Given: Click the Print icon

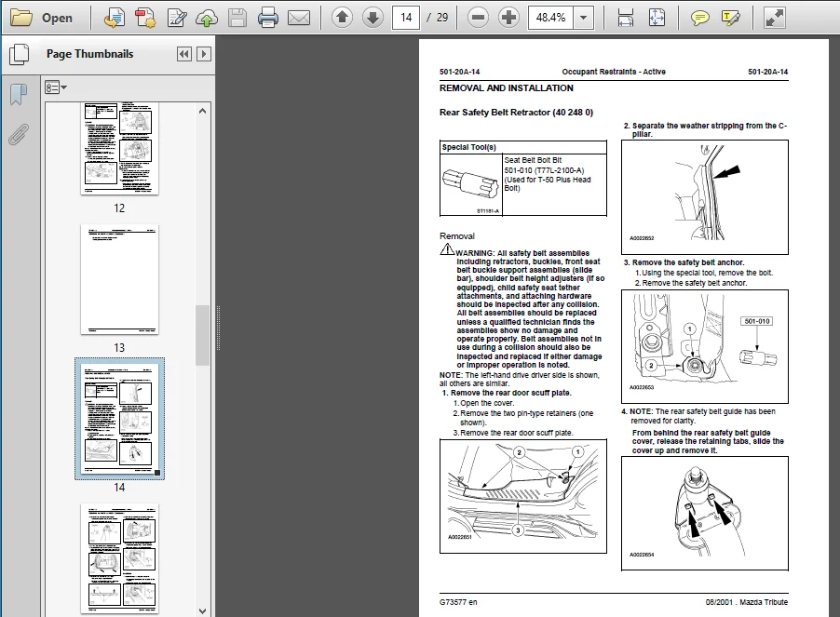Looking at the screenshot, I should [268, 18].
